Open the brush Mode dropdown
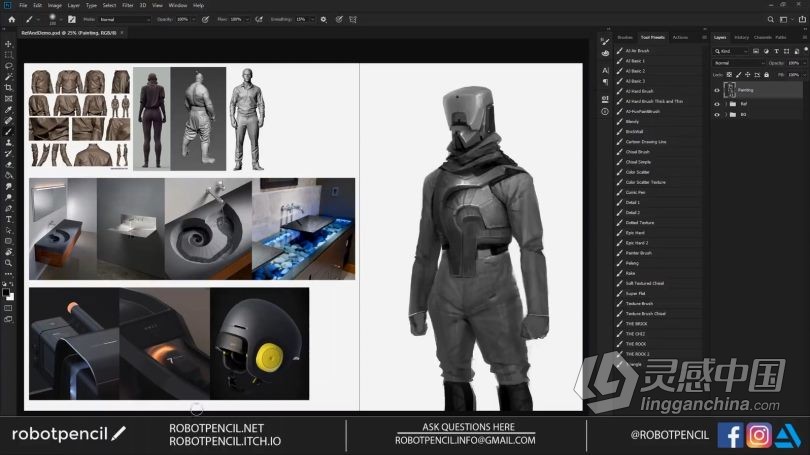810x455 pixels. tap(124, 19)
